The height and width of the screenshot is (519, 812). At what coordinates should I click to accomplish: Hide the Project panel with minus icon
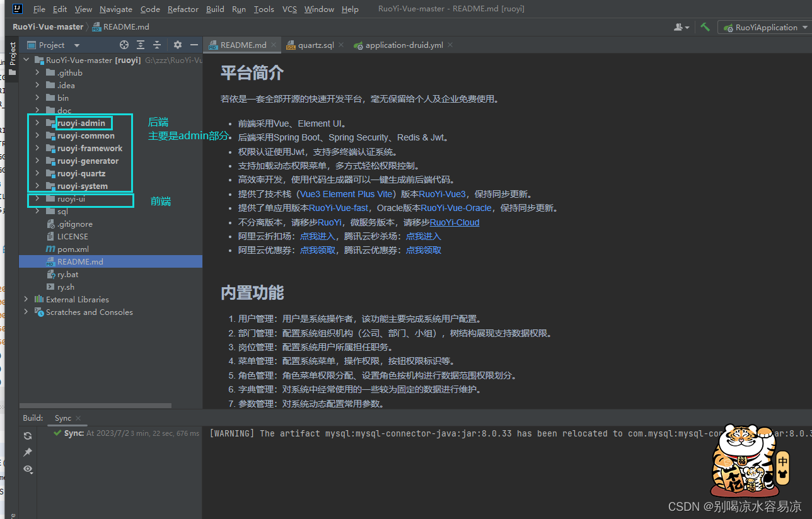tap(194, 45)
